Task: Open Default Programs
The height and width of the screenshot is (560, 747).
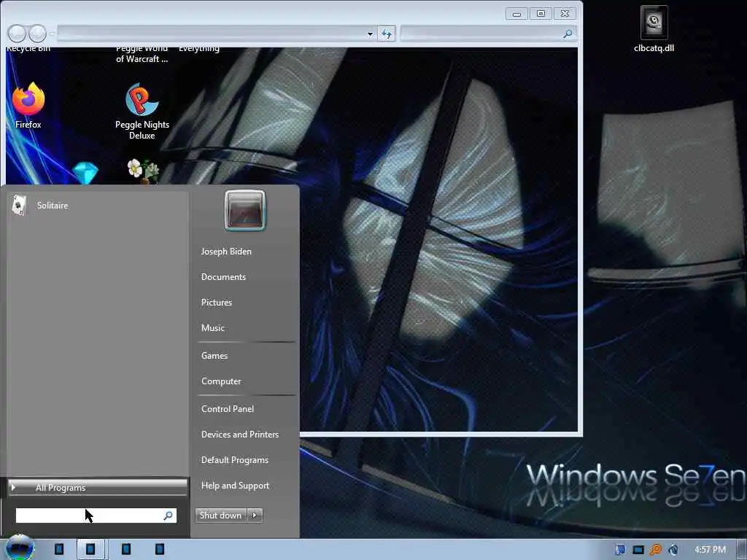Action: [235, 460]
